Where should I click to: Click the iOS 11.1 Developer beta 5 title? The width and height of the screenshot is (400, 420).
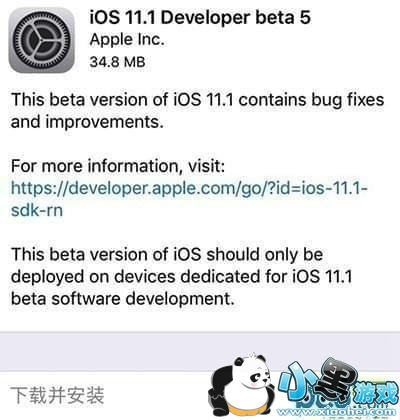coord(200,17)
